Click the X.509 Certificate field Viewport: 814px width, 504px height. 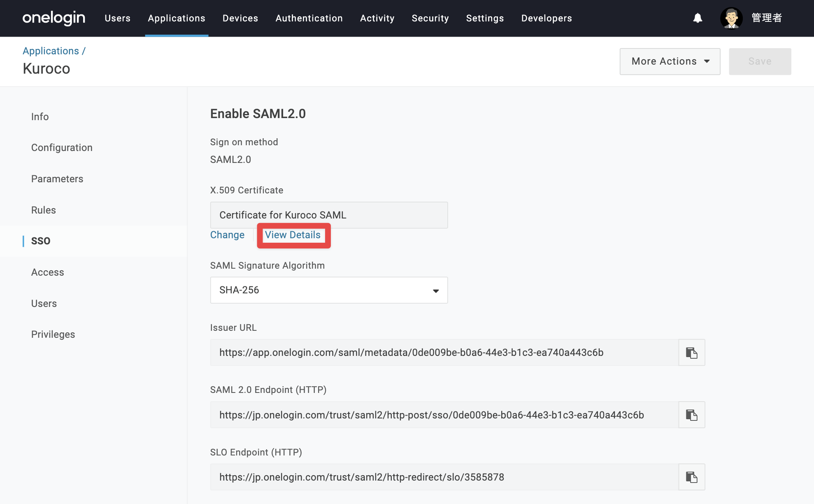pyautogui.click(x=329, y=215)
